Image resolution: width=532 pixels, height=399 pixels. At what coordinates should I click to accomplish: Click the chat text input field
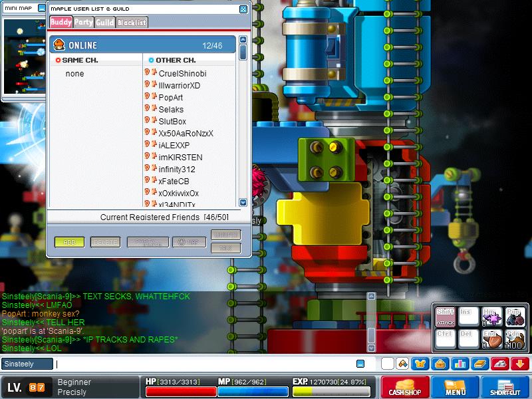coord(204,364)
